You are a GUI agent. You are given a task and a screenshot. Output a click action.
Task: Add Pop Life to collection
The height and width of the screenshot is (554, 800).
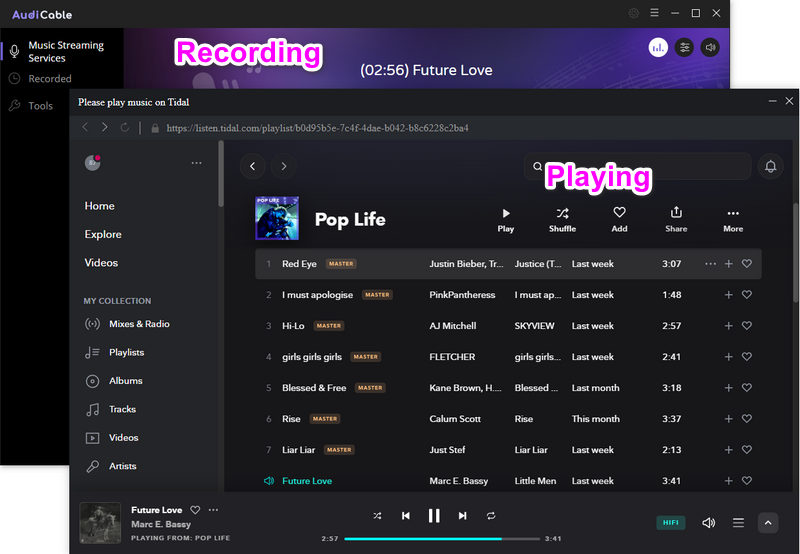(619, 220)
